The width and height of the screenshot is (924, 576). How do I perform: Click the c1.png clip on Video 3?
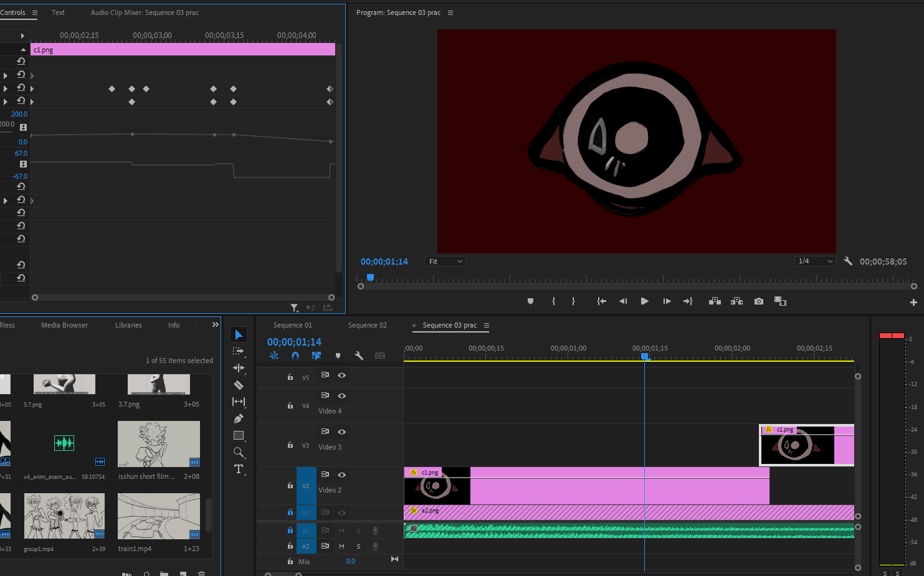[x=806, y=445]
